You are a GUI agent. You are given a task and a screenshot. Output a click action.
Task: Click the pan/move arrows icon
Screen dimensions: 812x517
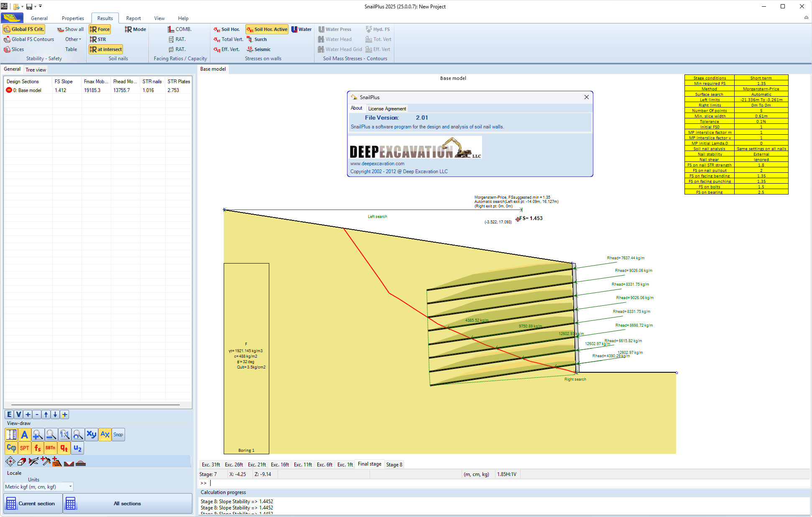[10, 462]
